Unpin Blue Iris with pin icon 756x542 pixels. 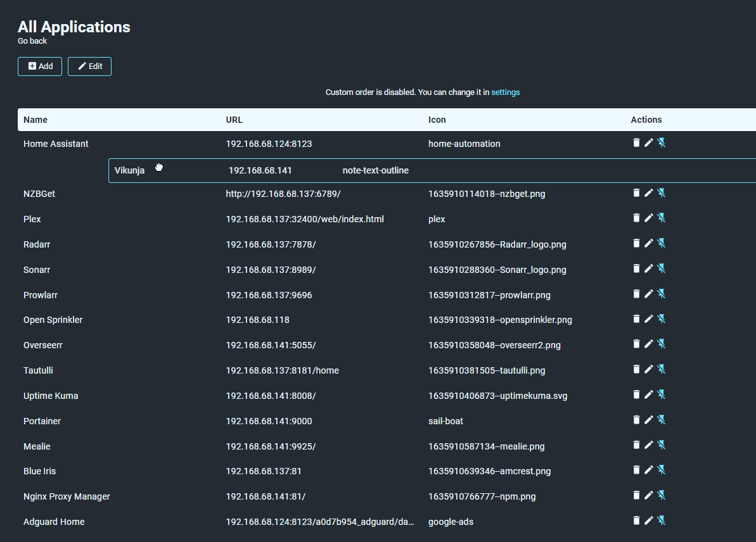(x=662, y=470)
